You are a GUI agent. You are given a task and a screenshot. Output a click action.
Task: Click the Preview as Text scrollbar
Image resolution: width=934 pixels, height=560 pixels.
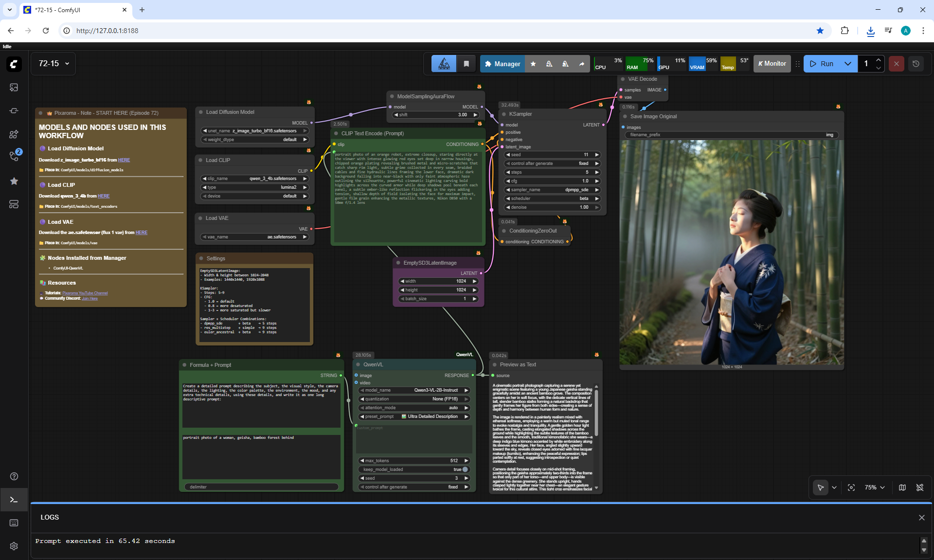pyautogui.click(x=596, y=414)
